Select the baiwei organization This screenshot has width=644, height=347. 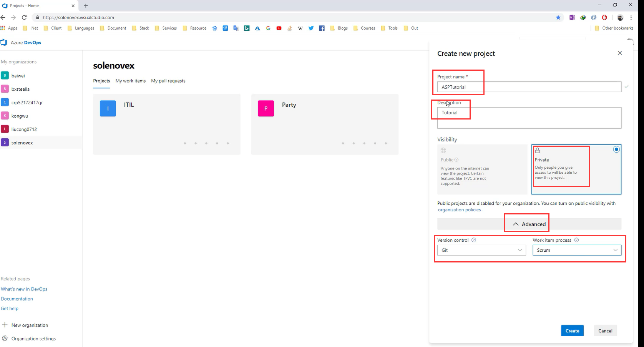(41, 76)
